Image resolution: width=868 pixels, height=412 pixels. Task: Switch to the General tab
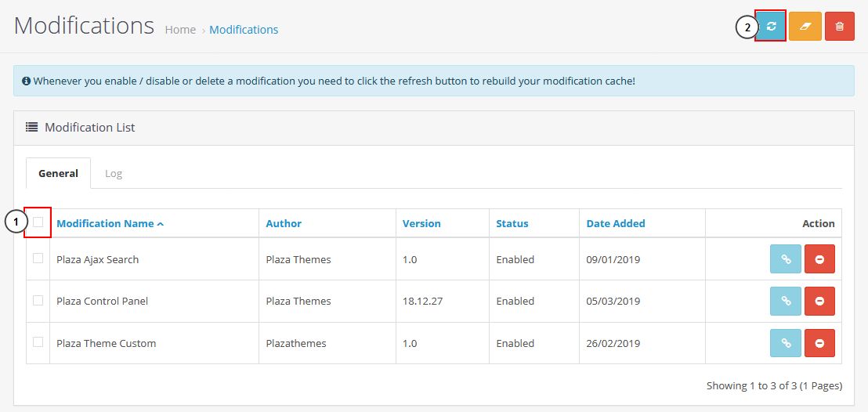(58, 173)
